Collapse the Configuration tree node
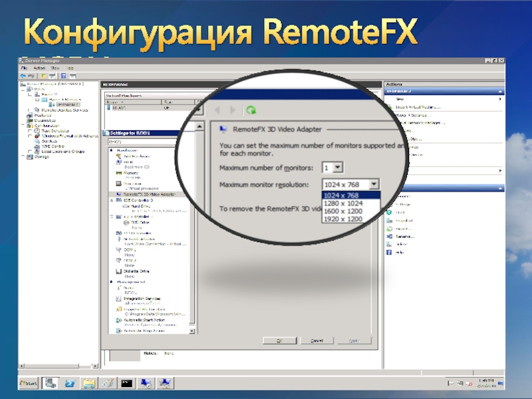The image size is (532, 399). tap(23, 126)
